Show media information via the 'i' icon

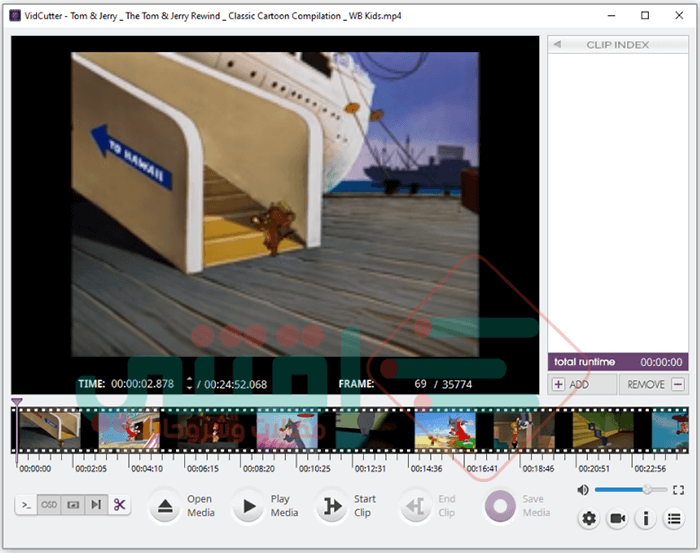(x=646, y=519)
